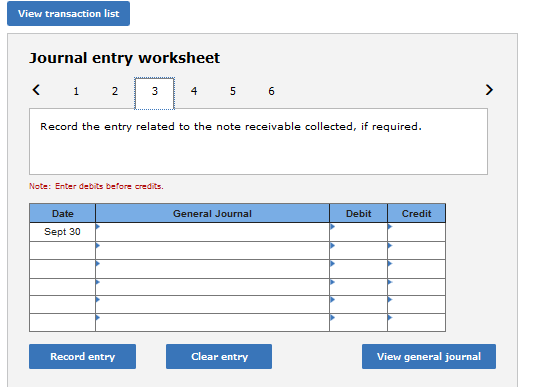Click Debit cell in fourth row
The height and width of the screenshot is (387, 542).
click(x=358, y=287)
